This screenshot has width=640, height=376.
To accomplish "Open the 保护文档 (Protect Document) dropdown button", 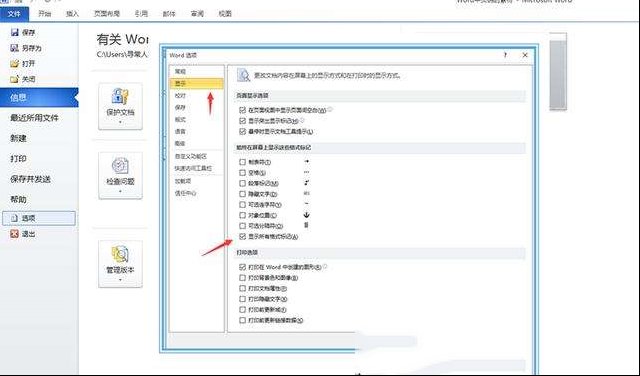I will [120, 106].
